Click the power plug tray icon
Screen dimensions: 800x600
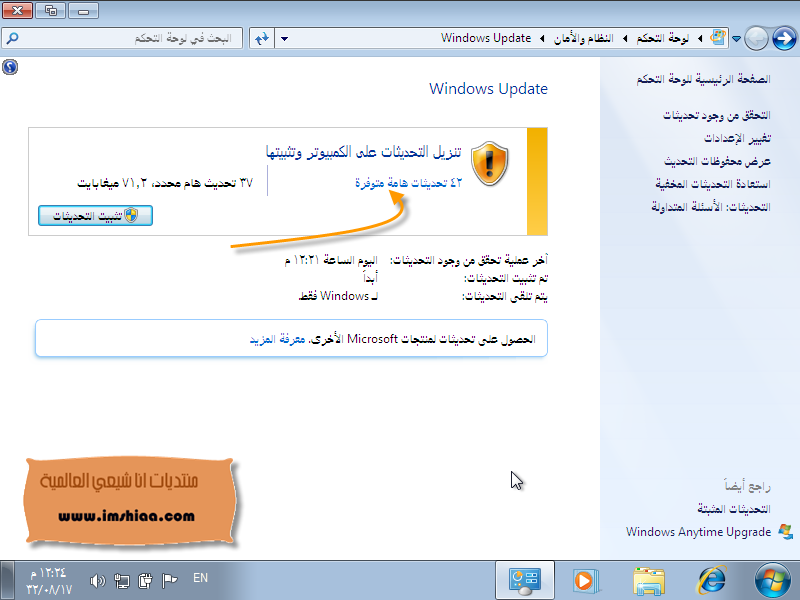tap(145, 581)
